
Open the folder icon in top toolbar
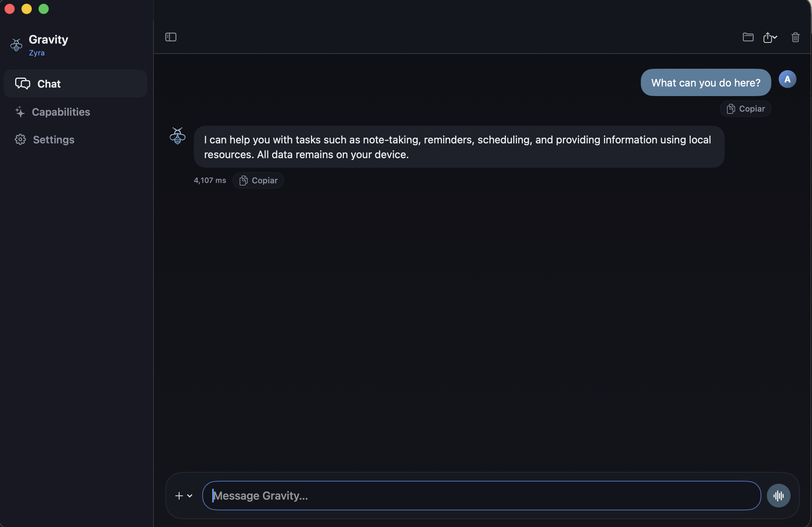748,37
